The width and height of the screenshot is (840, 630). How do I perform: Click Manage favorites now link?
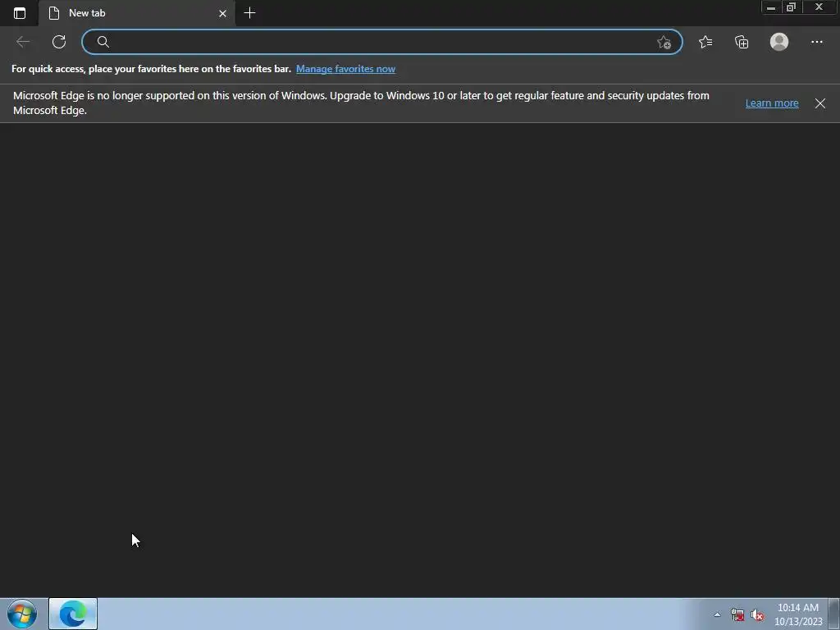[x=345, y=69]
